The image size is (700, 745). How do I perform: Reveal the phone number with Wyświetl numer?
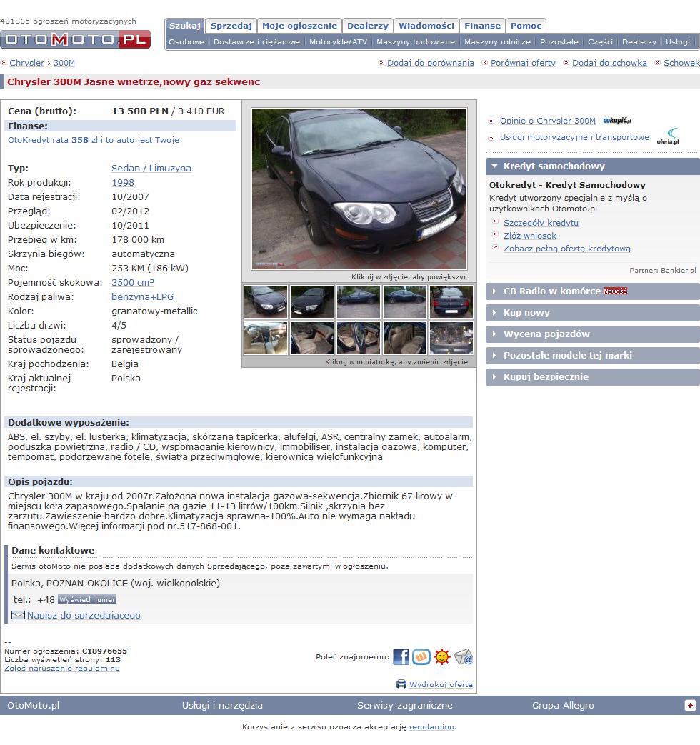[x=87, y=599]
